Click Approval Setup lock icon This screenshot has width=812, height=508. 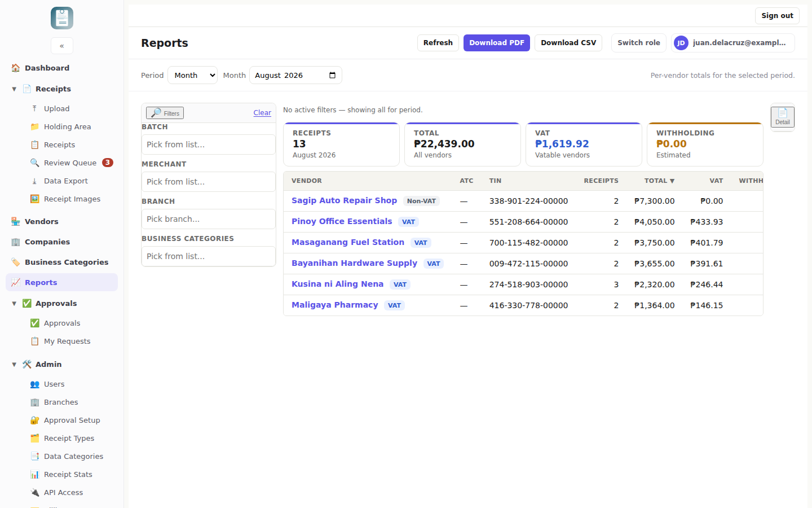pos(34,420)
